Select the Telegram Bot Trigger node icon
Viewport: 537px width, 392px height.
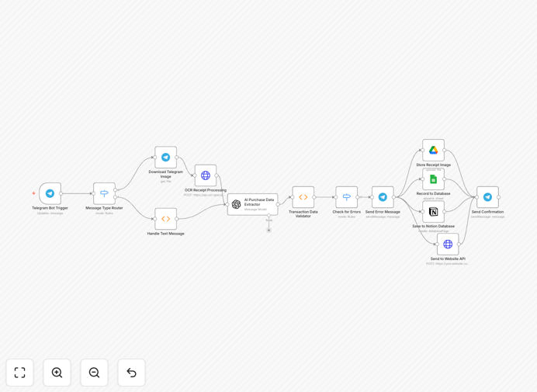click(x=50, y=193)
